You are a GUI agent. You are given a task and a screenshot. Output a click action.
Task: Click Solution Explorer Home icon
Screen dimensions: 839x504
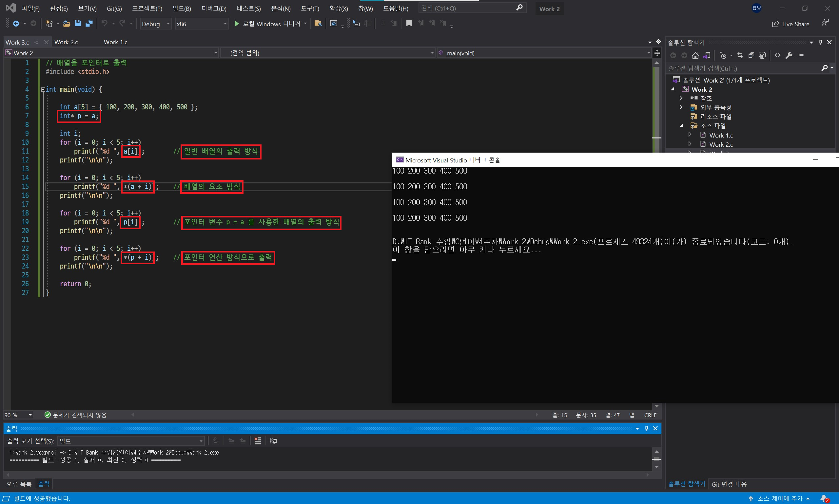(695, 55)
